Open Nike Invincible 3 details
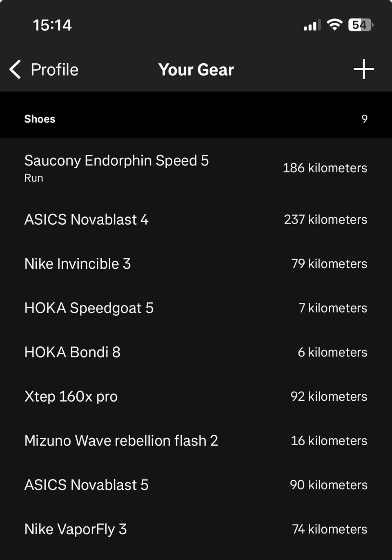Screen dimensions: 392x560 pyautogui.click(x=196, y=263)
